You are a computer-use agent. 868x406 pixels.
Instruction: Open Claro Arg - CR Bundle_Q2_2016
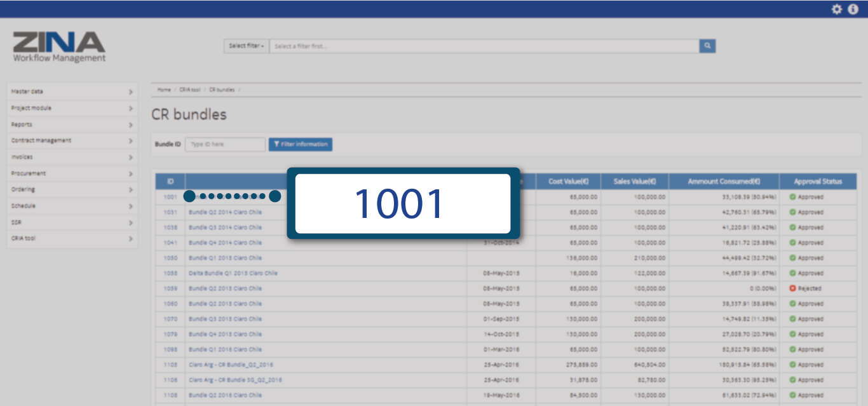pos(231,365)
